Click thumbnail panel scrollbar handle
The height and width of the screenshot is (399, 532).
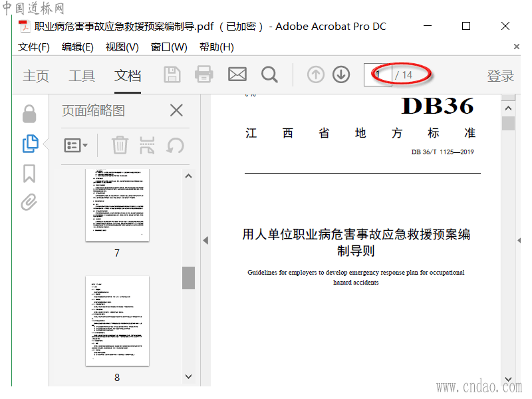(x=189, y=278)
